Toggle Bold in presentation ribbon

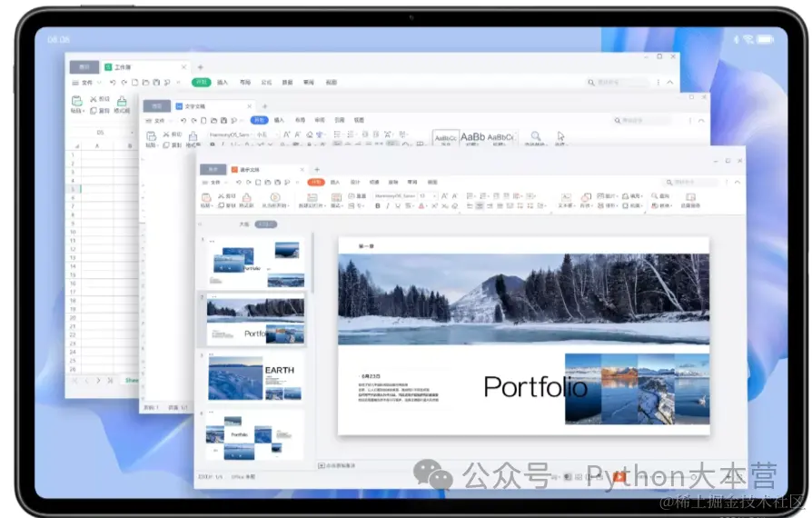click(x=378, y=205)
